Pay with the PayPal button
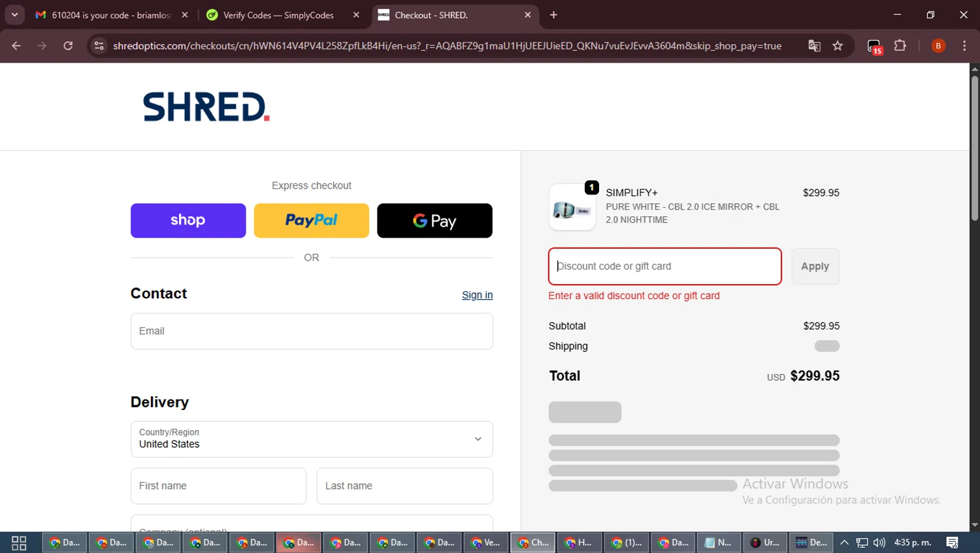980x553 pixels. coord(312,221)
